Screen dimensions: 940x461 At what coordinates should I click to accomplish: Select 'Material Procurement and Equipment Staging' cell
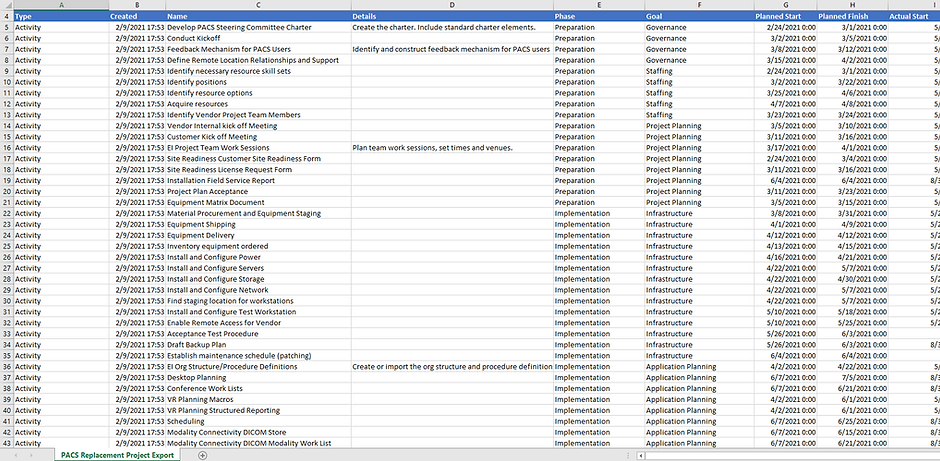pyautogui.click(x=258, y=213)
